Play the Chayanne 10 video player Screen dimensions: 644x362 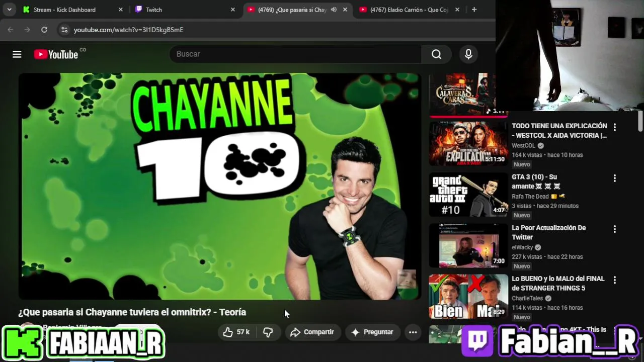[220, 186]
